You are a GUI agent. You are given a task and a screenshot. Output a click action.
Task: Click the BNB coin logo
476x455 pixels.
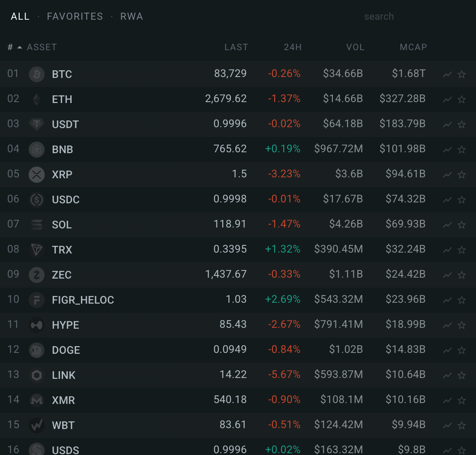point(37,150)
